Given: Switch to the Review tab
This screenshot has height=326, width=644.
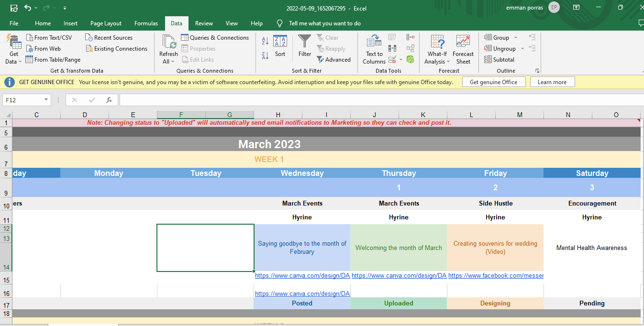Looking at the screenshot, I should coord(204,23).
